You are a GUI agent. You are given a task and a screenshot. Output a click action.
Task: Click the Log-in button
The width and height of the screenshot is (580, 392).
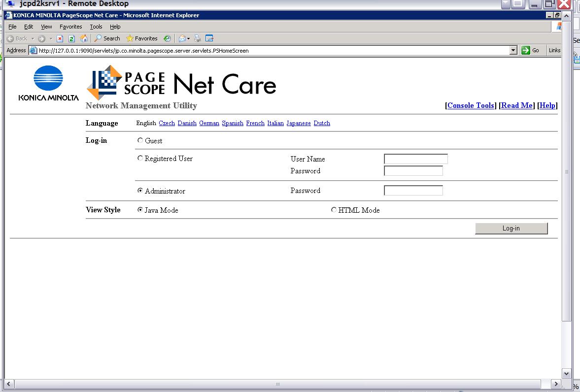click(511, 228)
